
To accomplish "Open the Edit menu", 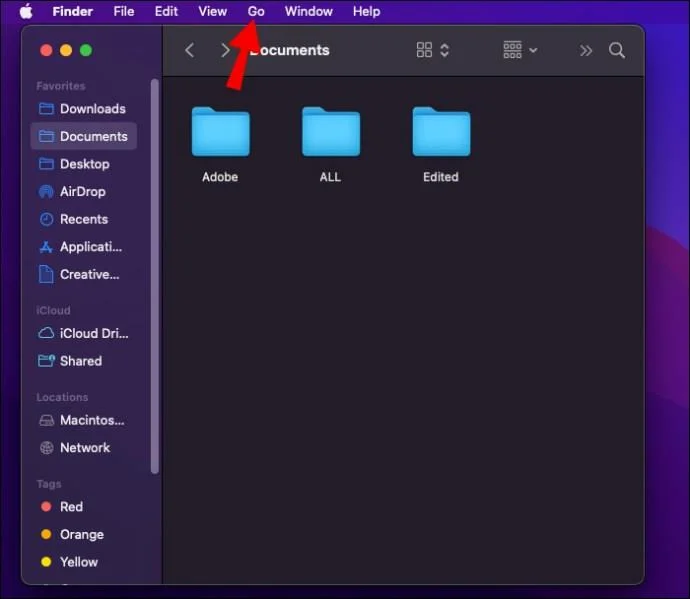I will pos(166,11).
